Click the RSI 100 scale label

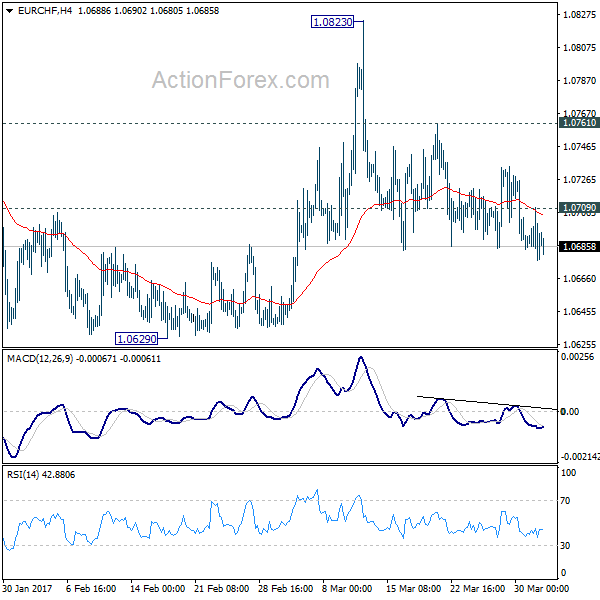click(x=568, y=473)
